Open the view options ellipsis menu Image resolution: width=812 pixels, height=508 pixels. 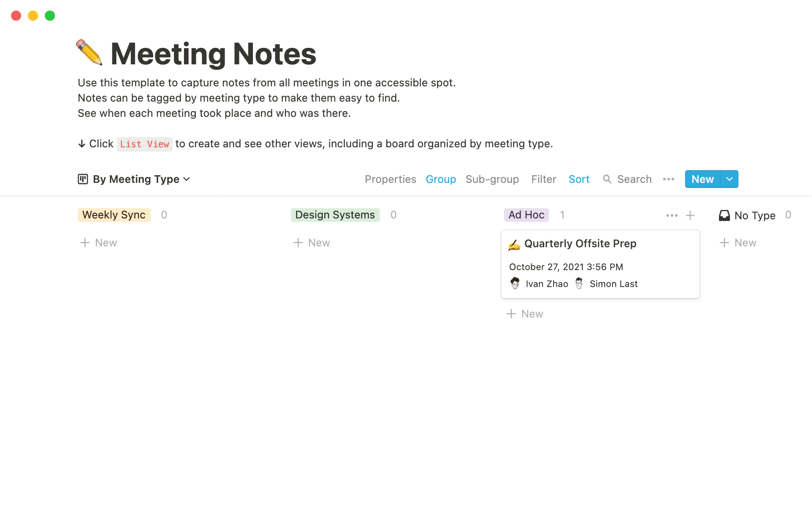(668, 179)
